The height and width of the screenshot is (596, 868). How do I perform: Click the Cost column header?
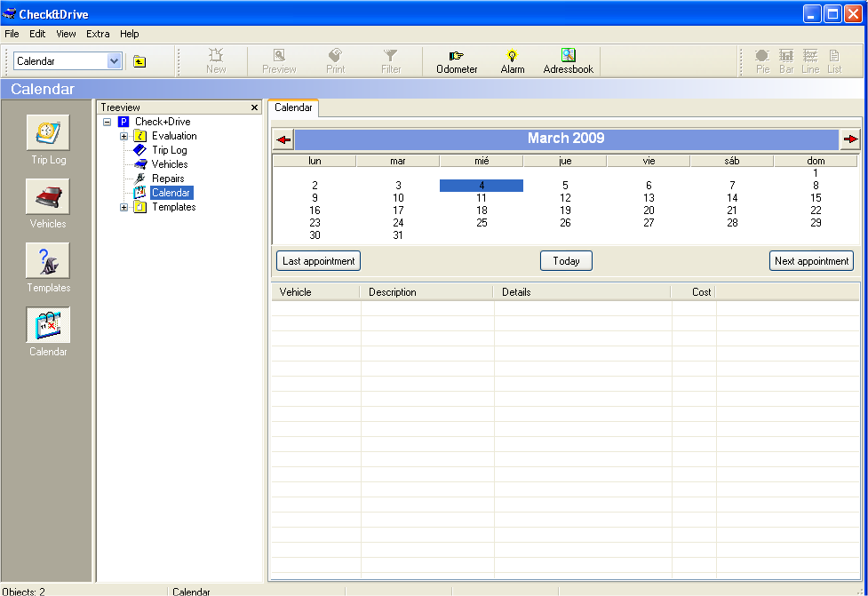pos(694,291)
